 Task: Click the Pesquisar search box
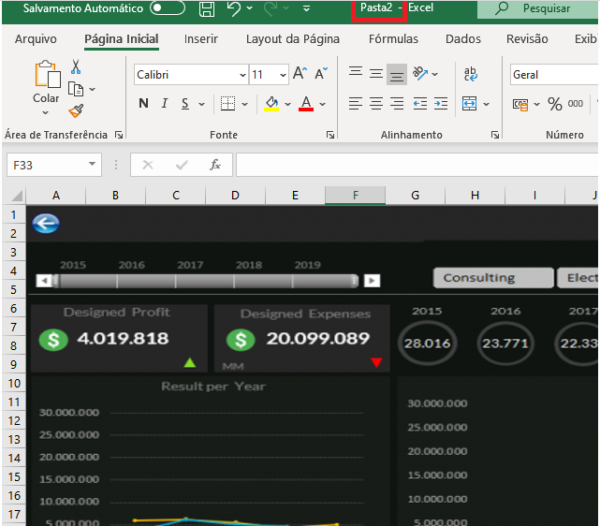[538, 8]
